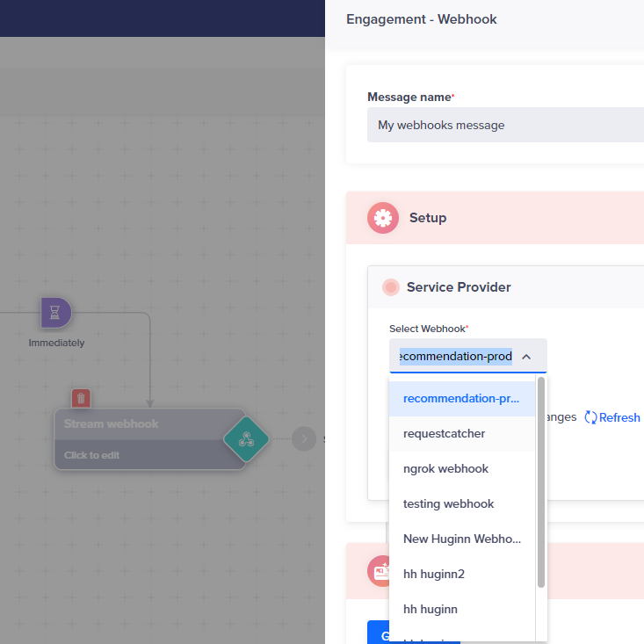Screen dimensions: 644x644
Task: Click the webhook dropdown list scrollbar
Action: 541,483
